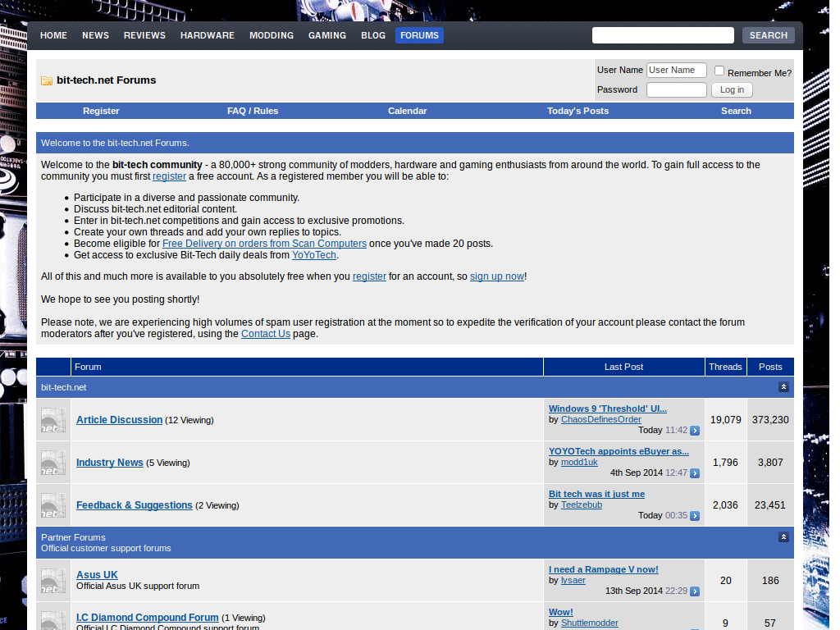This screenshot has height=630, width=840.
Task: Open FAQ / Rules in forum menu
Action: click(x=253, y=111)
